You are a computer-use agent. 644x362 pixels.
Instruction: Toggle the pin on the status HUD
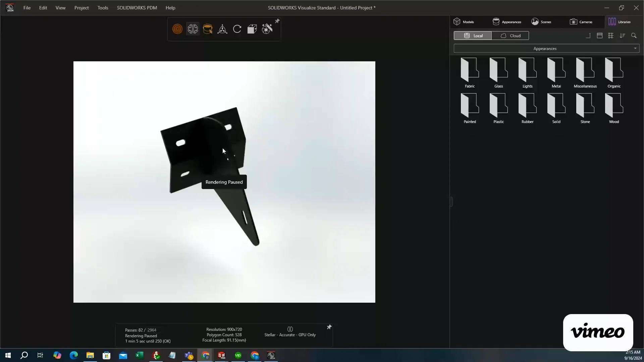click(x=329, y=327)
